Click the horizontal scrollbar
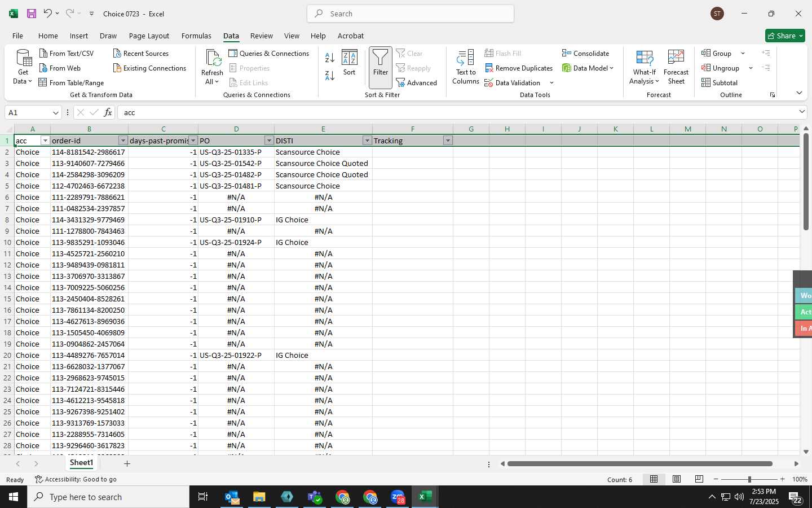This screenshot has width=812, height=508. [639, 464]
